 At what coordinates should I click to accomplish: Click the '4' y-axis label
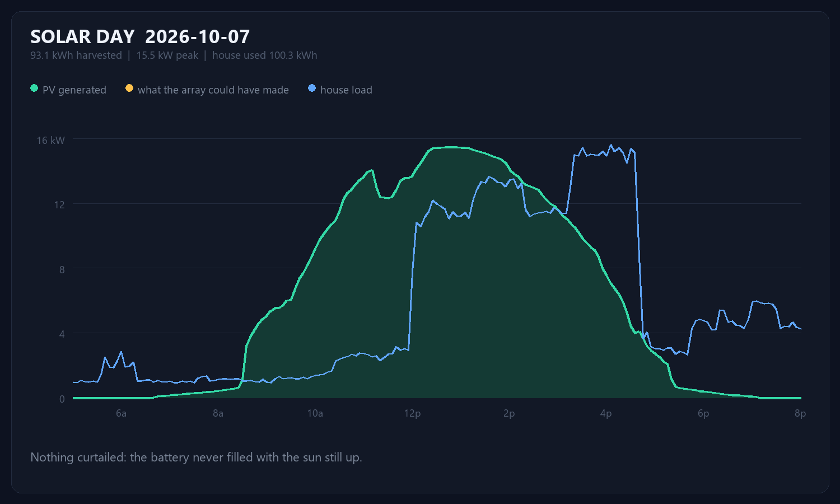62,334
